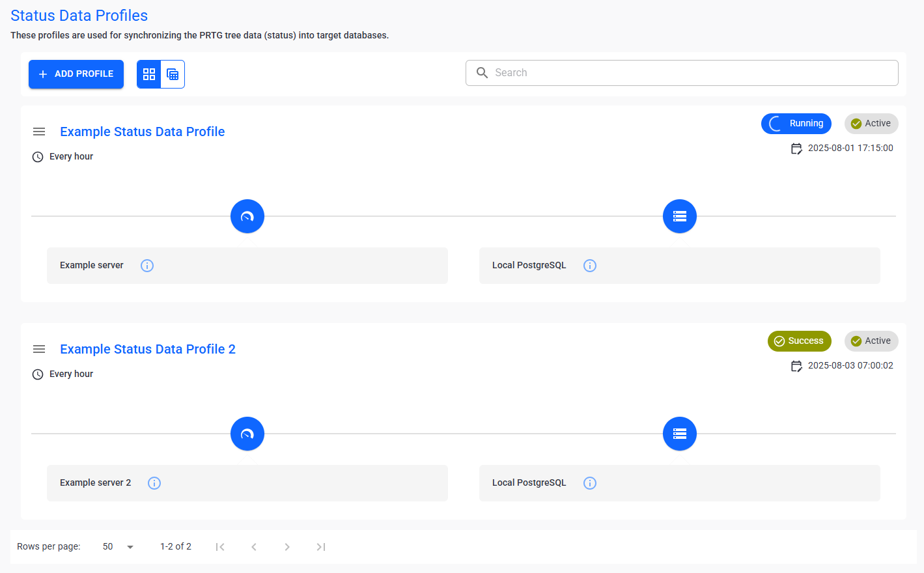Click PRTG source icon above Example server 2
The image size is (924, 573).
pyautogui.click(x=247, y=434)
